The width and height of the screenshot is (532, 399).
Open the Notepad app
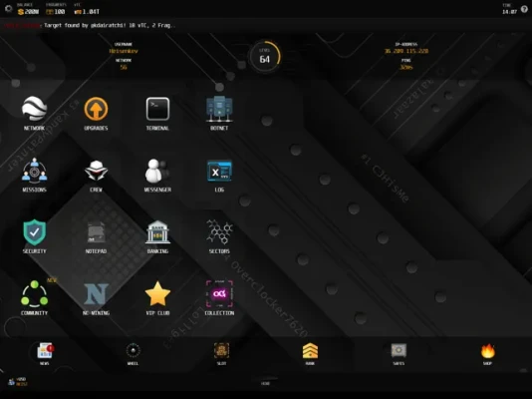coord(96,232)
